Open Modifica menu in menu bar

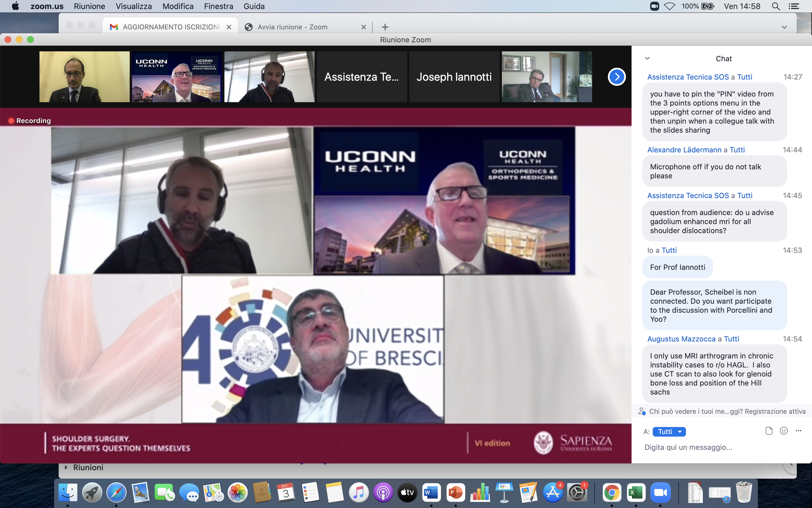point(178,6)
